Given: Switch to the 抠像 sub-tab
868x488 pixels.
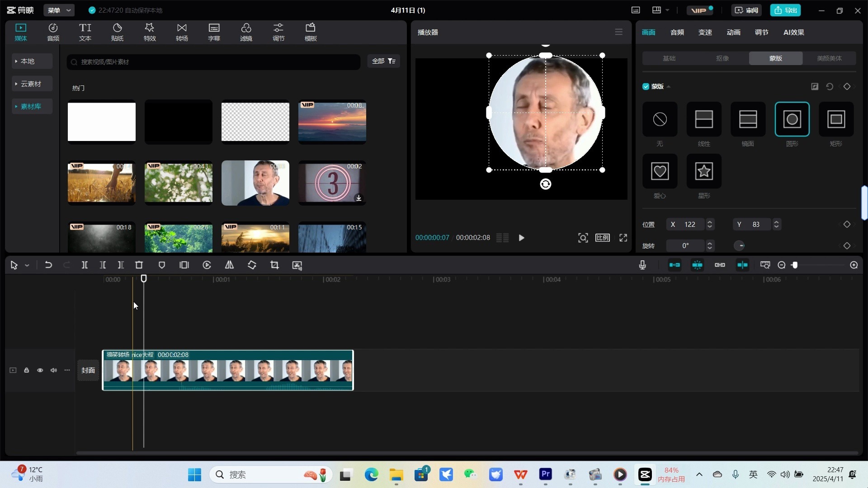Looking at the screenshot, I should click(x=722, y=58).
